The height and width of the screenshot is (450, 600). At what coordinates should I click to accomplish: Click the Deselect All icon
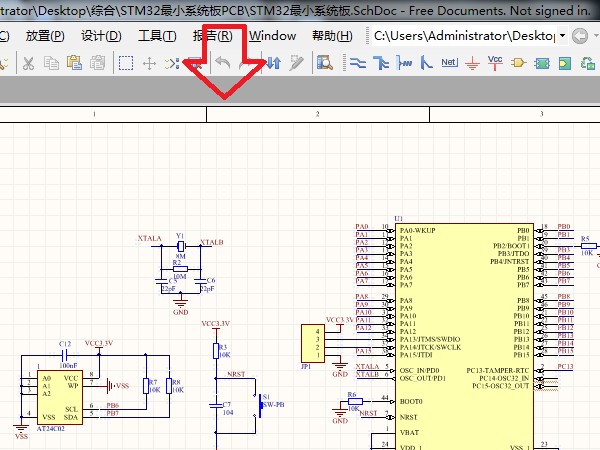coord(172,63)
